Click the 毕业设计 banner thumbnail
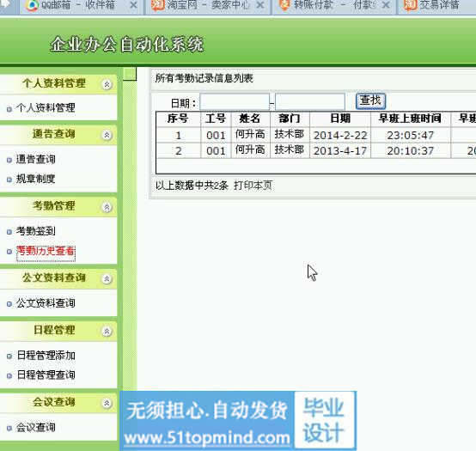The height and width of the screenshot is (451, 476). click(x=324, y=420)
